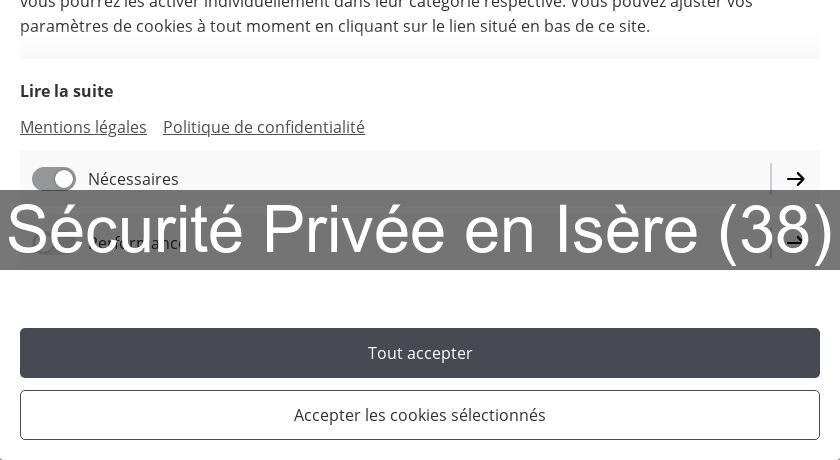The width and height of the screenshot is (840, 460).
Task: Click the (38) department number in banner
Action: 775,230
